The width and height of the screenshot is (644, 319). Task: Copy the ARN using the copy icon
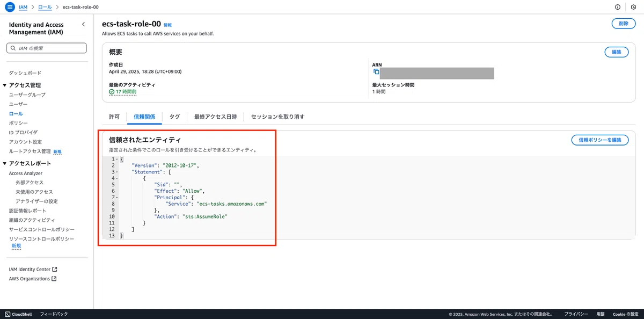[x=376, y=71]
